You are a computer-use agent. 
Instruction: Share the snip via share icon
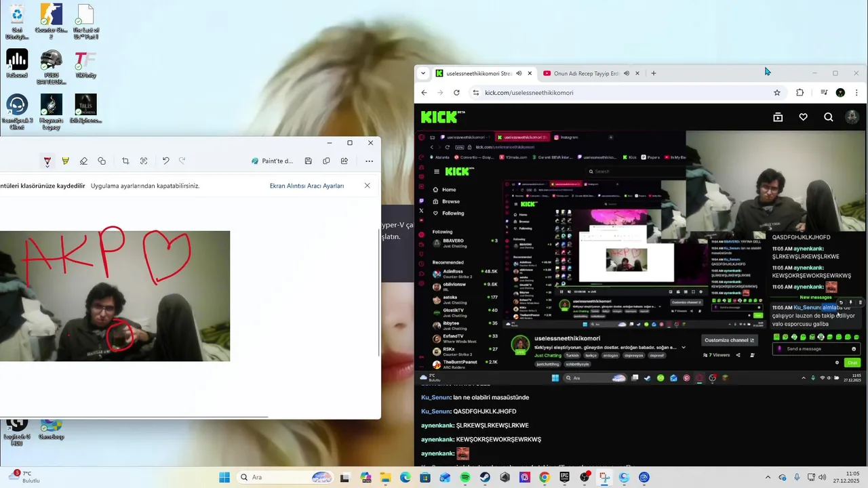[344, 161]
